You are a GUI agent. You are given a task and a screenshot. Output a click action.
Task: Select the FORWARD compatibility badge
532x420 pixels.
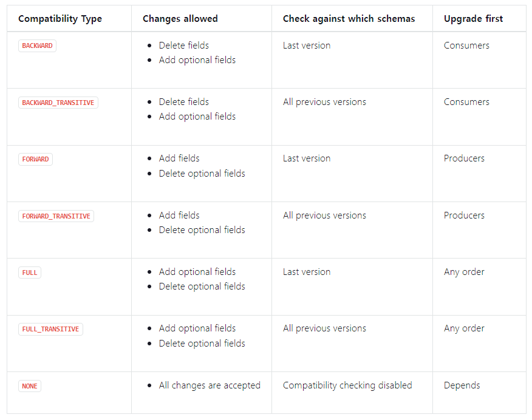tap(35, 159)
